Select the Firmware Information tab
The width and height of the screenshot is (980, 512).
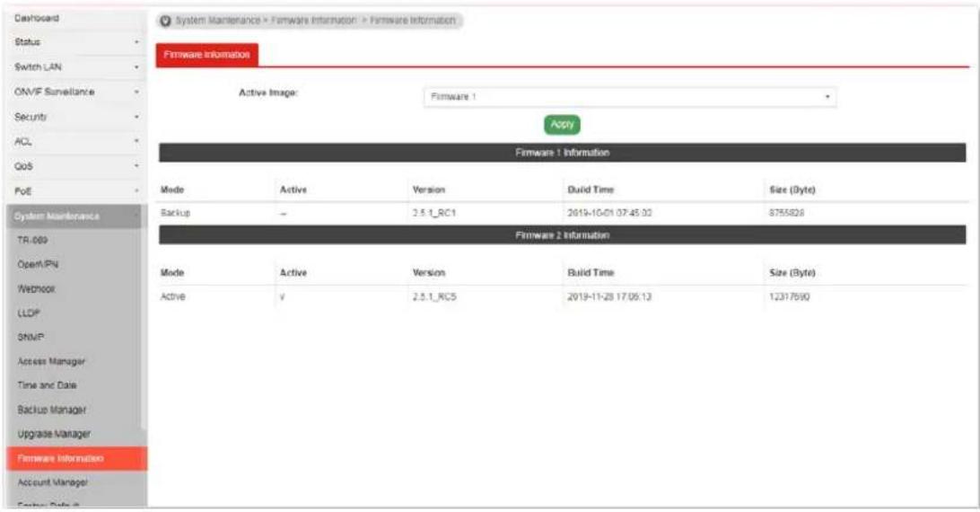(x=207, y=55)
